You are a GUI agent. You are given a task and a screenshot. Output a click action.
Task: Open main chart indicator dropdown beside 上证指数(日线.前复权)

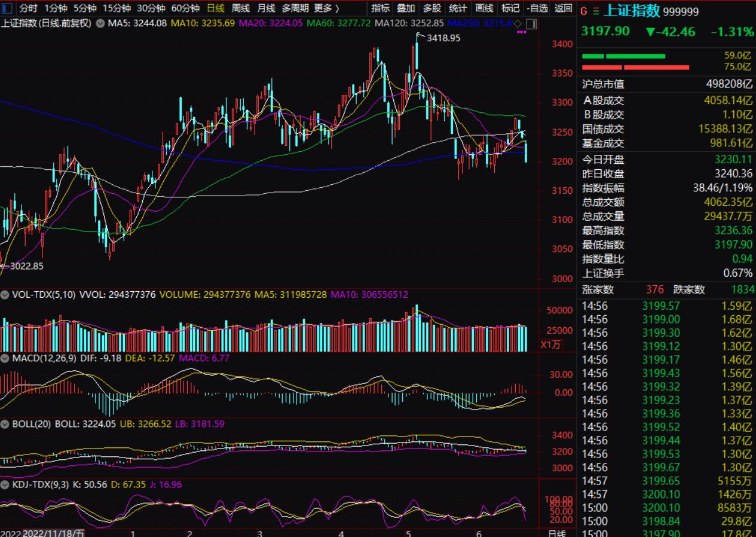pyautogui.click(x=100, y=23)
